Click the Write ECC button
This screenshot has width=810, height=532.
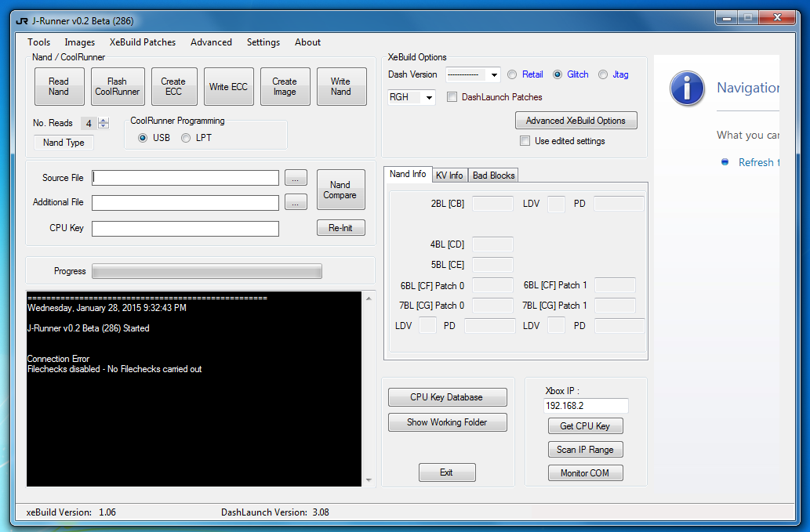[x=228, y=87]
